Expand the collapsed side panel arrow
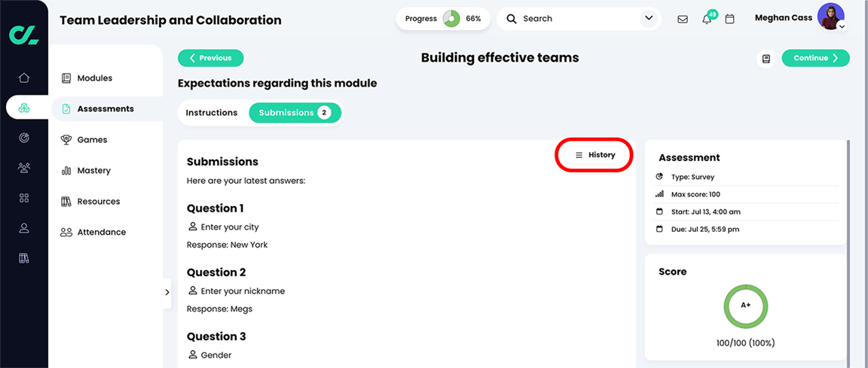868x368 pixels. (167, 293)
